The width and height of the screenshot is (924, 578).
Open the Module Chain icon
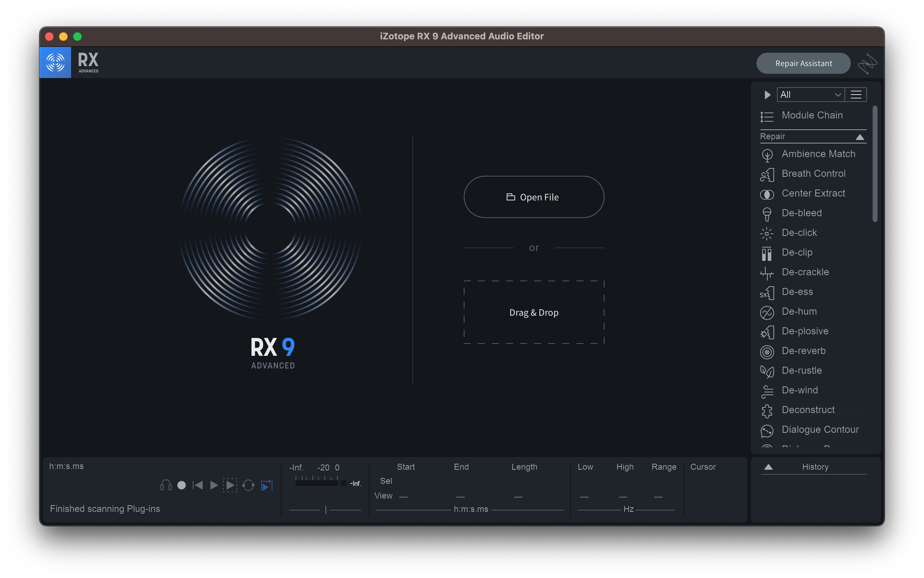click(x=767, y=116)
